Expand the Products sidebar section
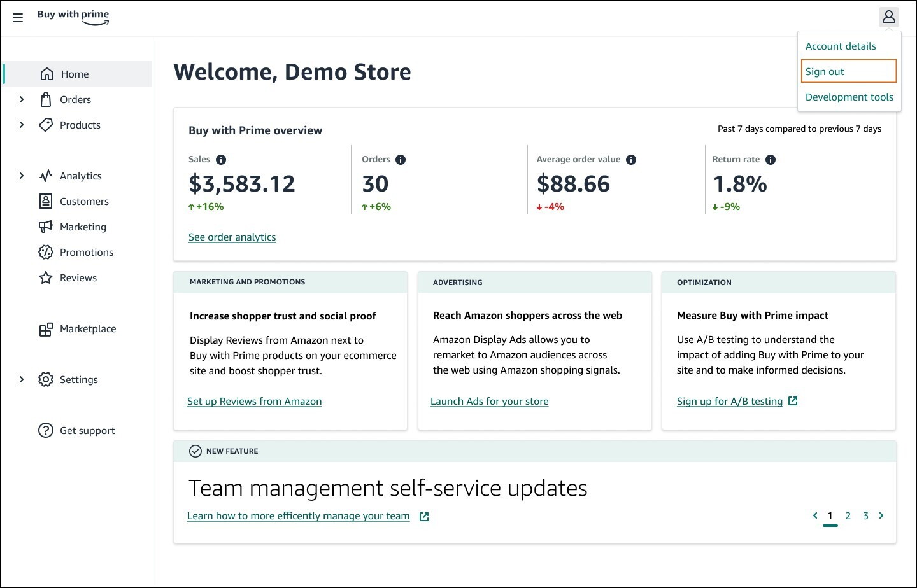 pos(22,125)
